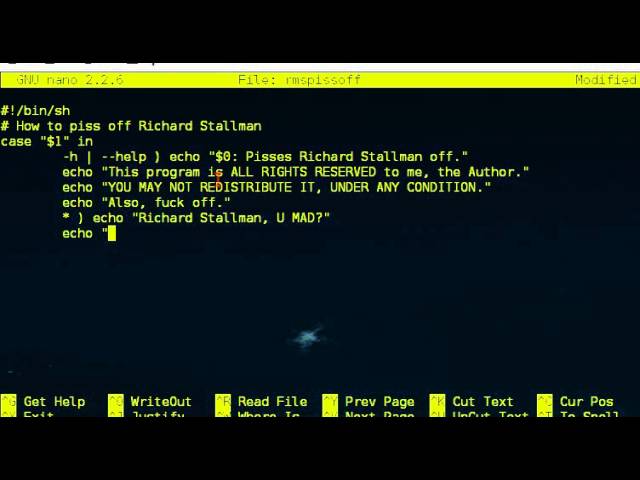640x480 pixels.
Task: Click the ^Y key hint beside Prev Page
Action: (330, 402)
